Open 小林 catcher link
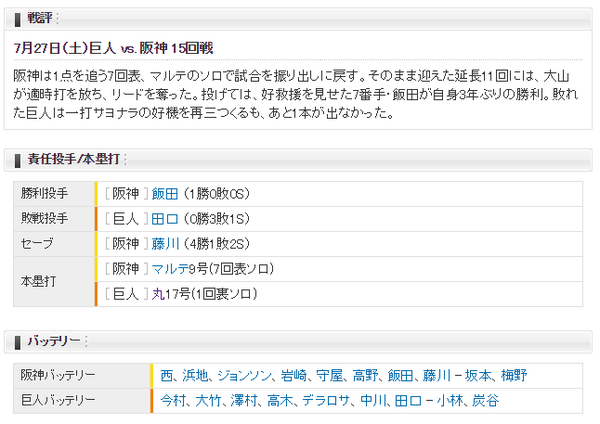The width and height of the screenshot is (600, 424). 450,401
